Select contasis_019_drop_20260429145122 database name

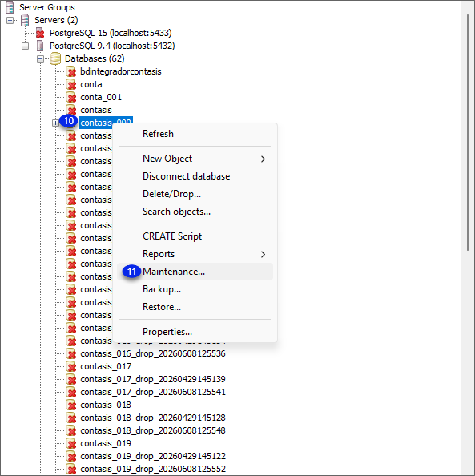153,456
